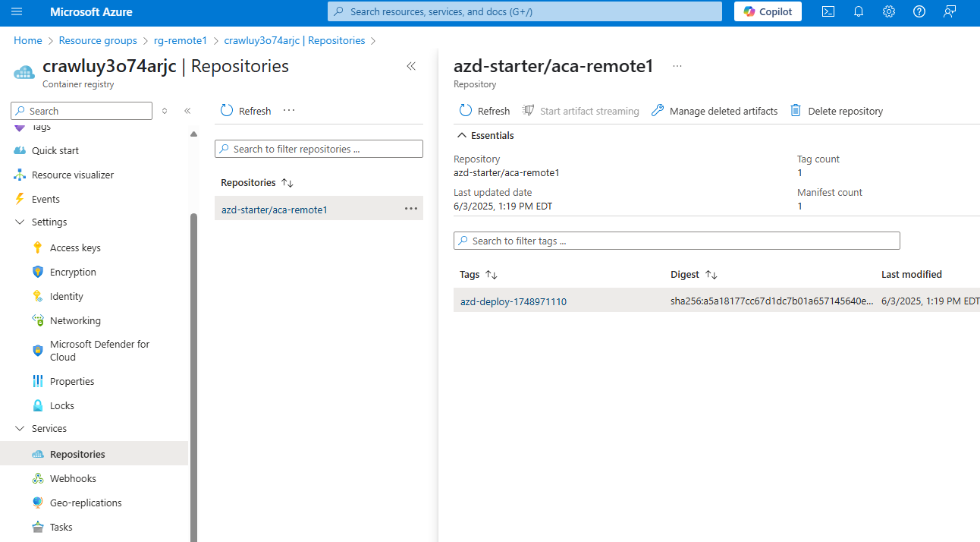Open Azure Cloud Shell from top bar
Screen dimensions: 980x542
pyautogui.click(x=828, y=11)
